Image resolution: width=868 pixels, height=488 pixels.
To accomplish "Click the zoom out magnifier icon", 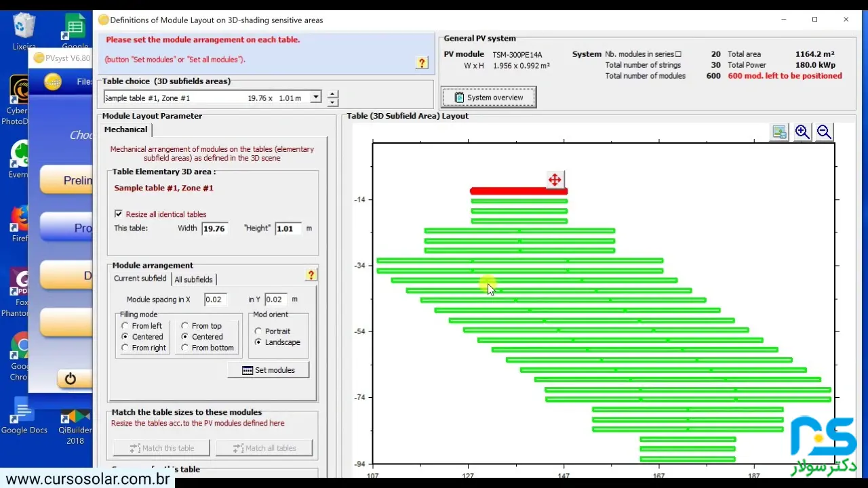I will [824, 132].
